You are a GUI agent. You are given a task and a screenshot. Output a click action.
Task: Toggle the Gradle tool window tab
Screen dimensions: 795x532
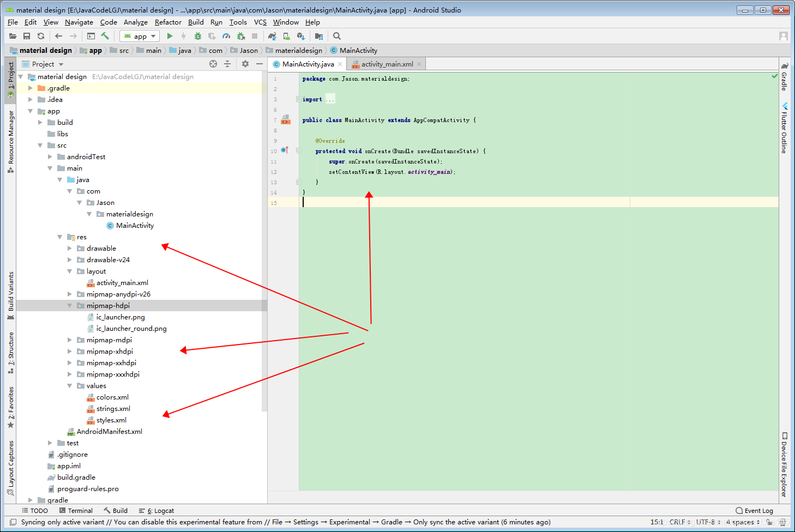tap(785, 77)
